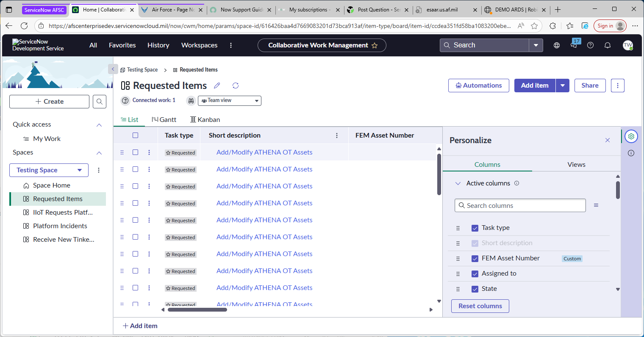Click Reset columns button
644x337 pixels.
click(x=480, y=306)
